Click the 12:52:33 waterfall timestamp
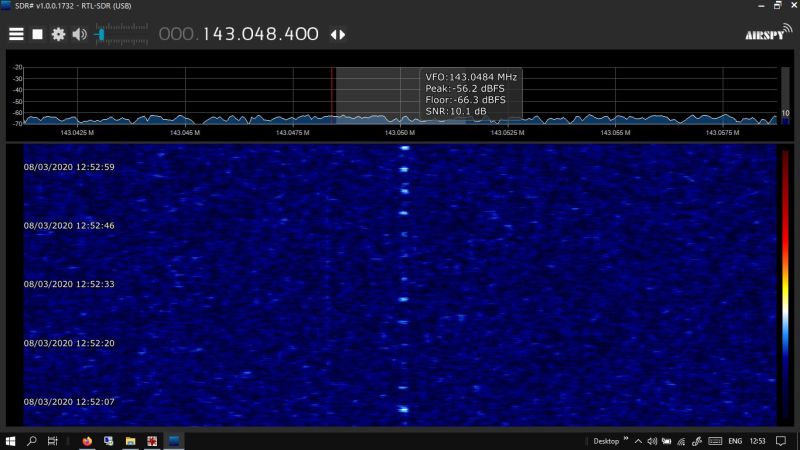This screenshot has height=450, width=800. pyautogui.click(x=69, y=284)
